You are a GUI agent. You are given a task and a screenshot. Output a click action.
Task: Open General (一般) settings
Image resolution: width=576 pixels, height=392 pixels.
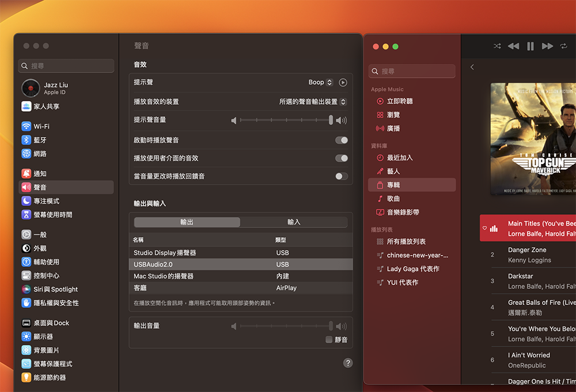point(66,234)
